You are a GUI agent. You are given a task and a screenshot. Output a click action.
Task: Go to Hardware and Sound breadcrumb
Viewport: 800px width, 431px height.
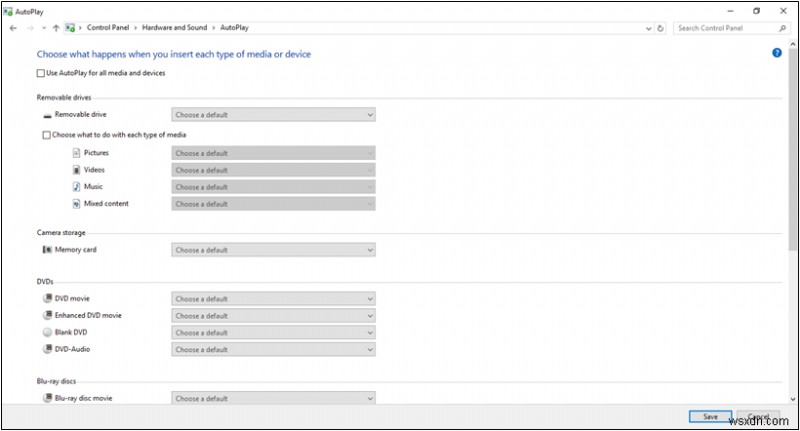pyautogui.click(x=176, y=28)
